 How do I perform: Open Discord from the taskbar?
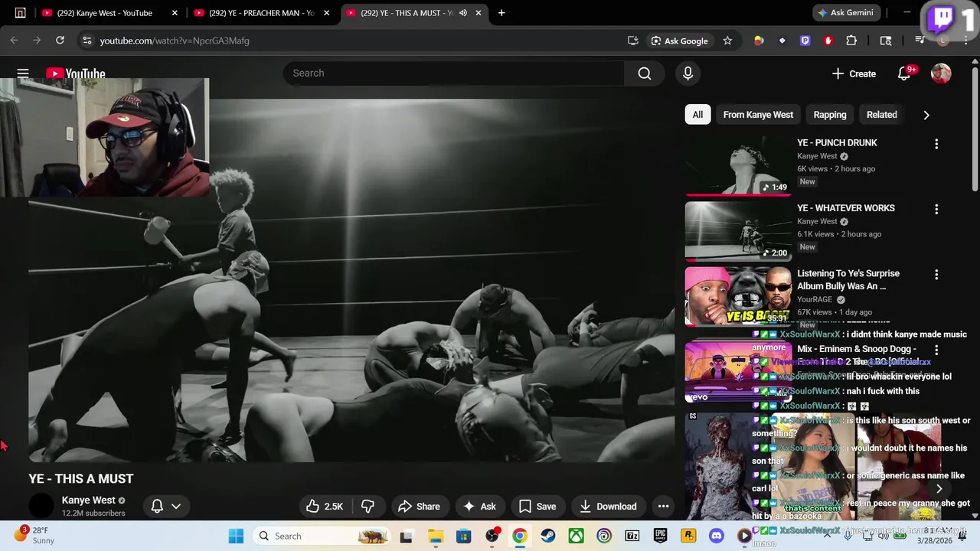[716, 536]
